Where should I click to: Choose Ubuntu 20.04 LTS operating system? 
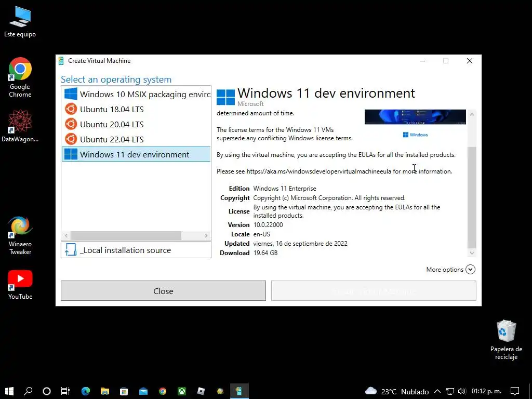click(136, 124)
